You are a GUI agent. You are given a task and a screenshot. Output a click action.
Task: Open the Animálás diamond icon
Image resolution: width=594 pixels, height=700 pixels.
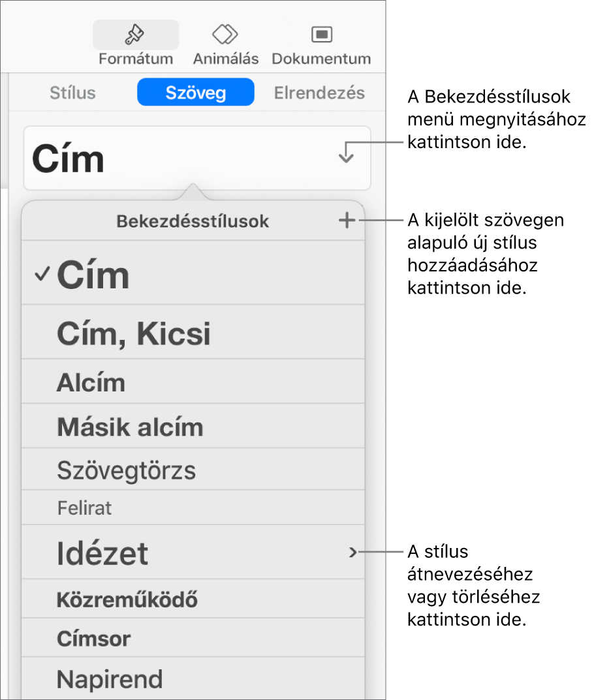[x=225, y=35]
